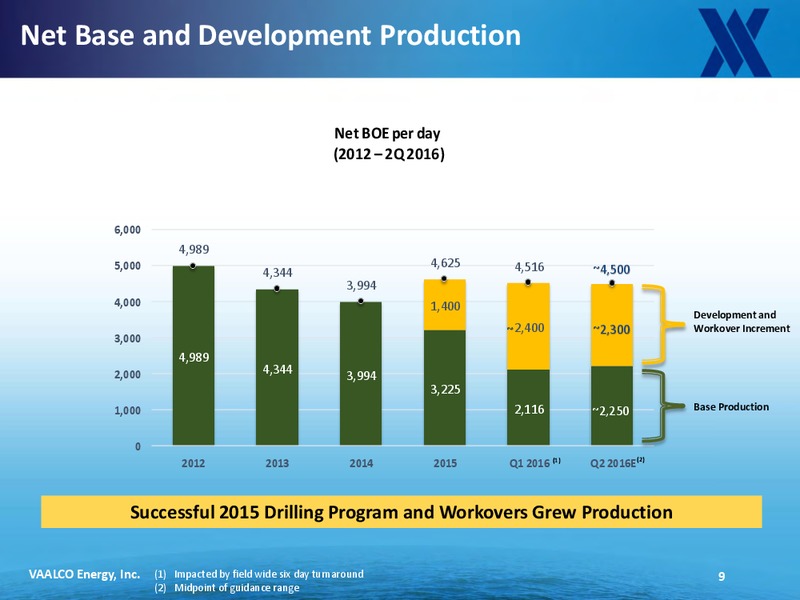Click the Q2 2016E yellow segment ~2,300
Image resolution: width=800 pixels, height=600 pixels.
click(612, 325)
